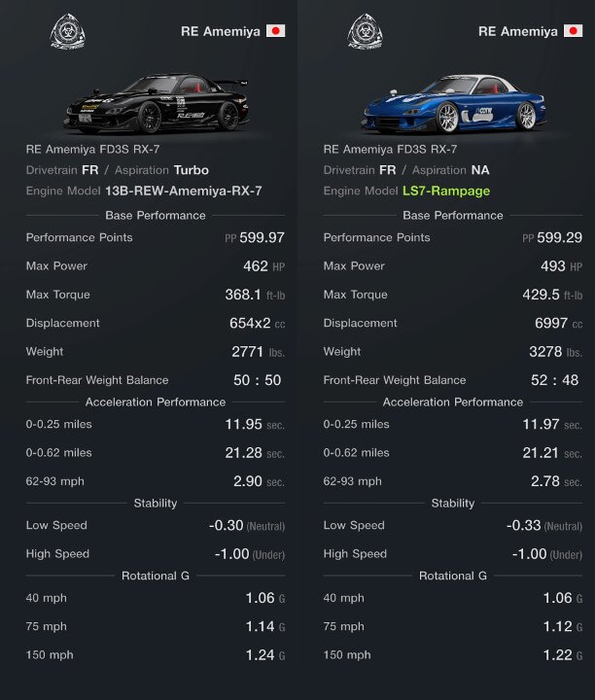Viewport: 595px width, 700px height.
Task: Click the right Acceleration Performance section header
Action: [453, 402]
